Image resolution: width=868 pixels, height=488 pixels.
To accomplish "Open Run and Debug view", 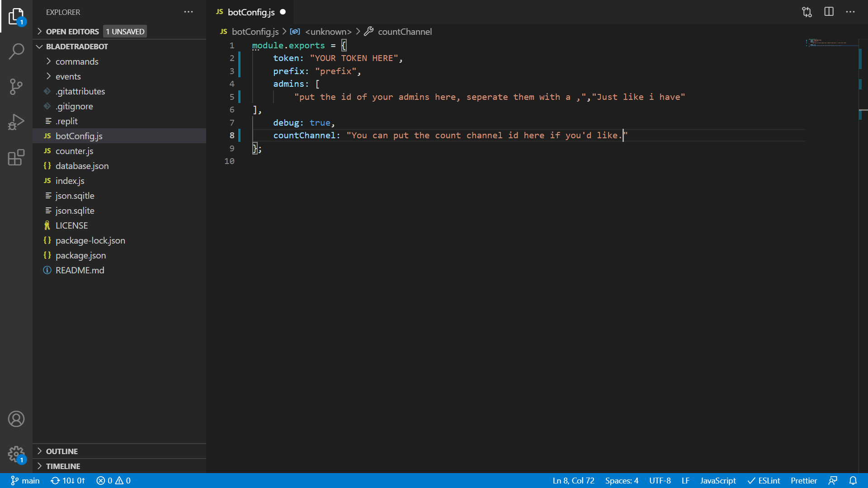I will tap(16, 122).
